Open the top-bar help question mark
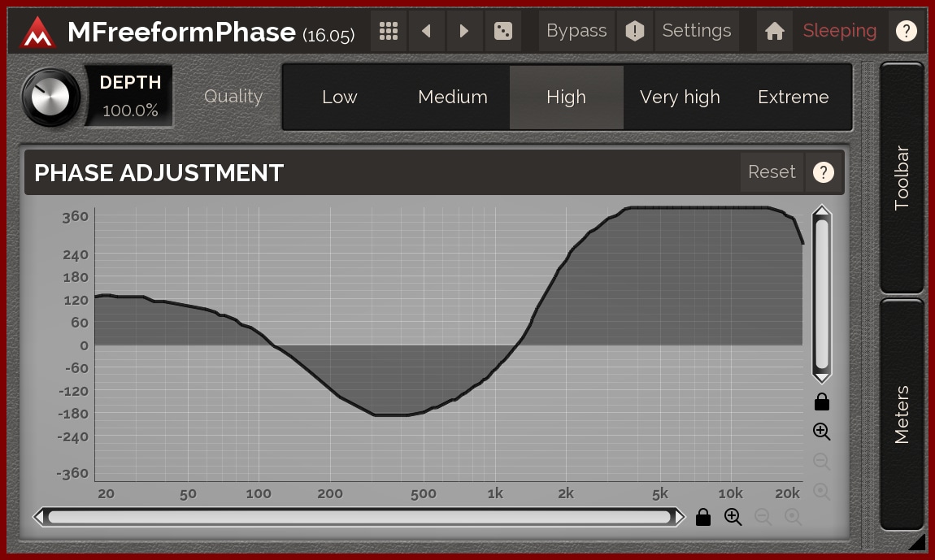 tap(907, 31)
